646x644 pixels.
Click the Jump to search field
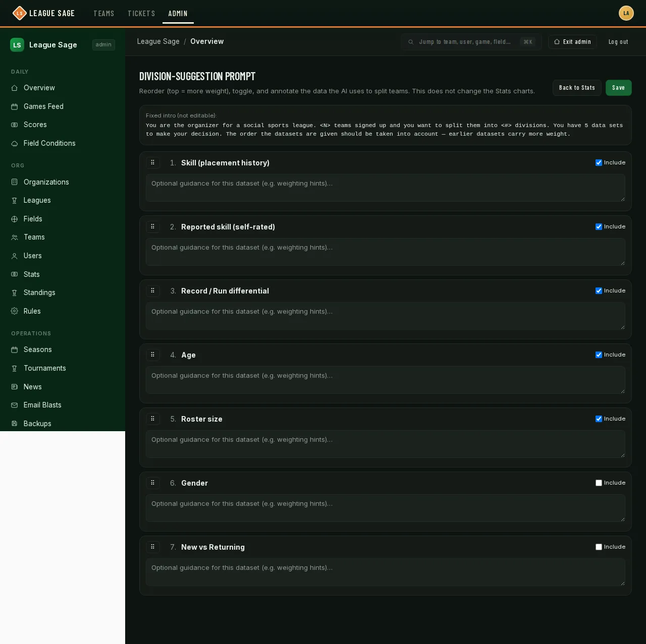click(x=471, y=42)
